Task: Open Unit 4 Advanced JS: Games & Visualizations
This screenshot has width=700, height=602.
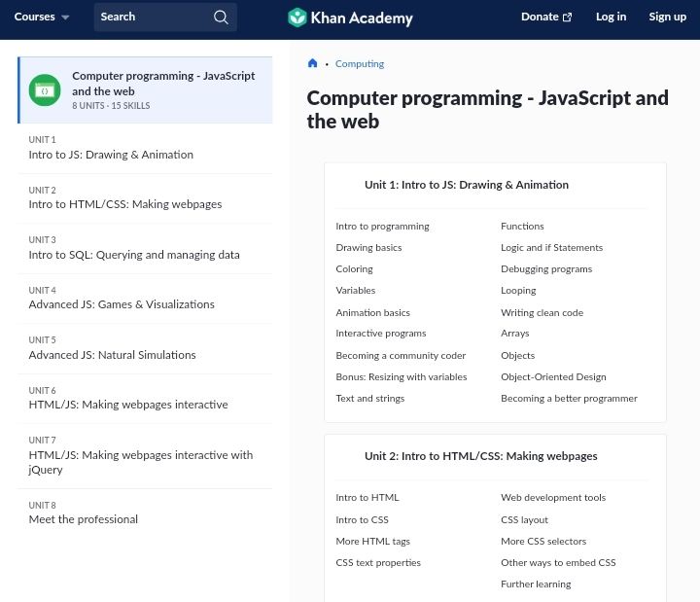Action: pos(121,304)
